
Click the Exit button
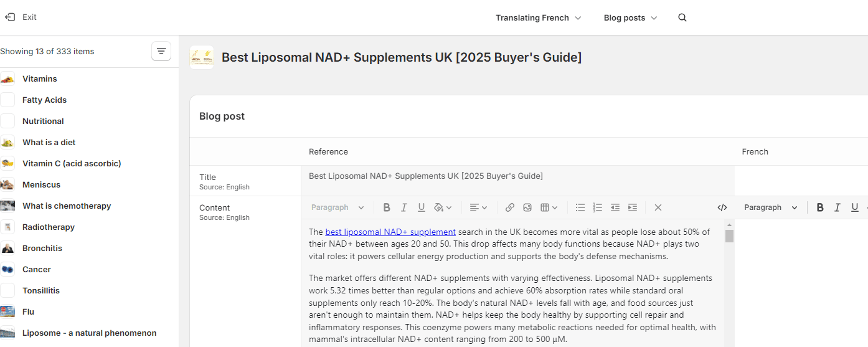(x=22, y=17)
